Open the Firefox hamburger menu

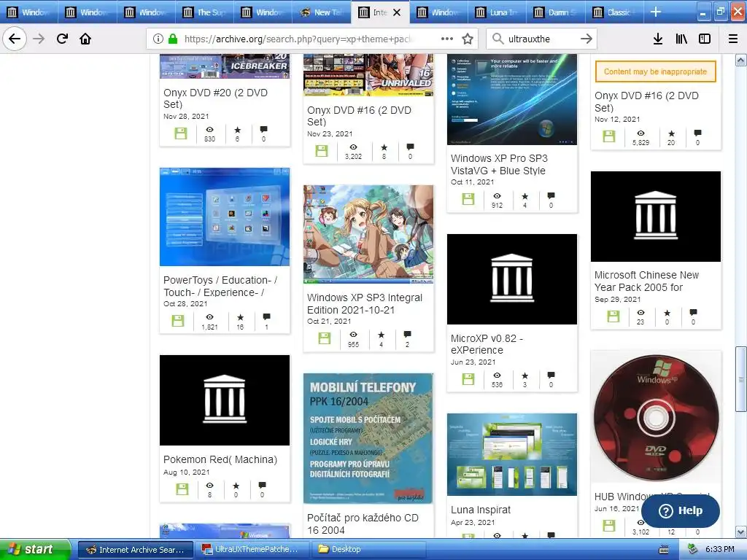(x=733, y=39)
